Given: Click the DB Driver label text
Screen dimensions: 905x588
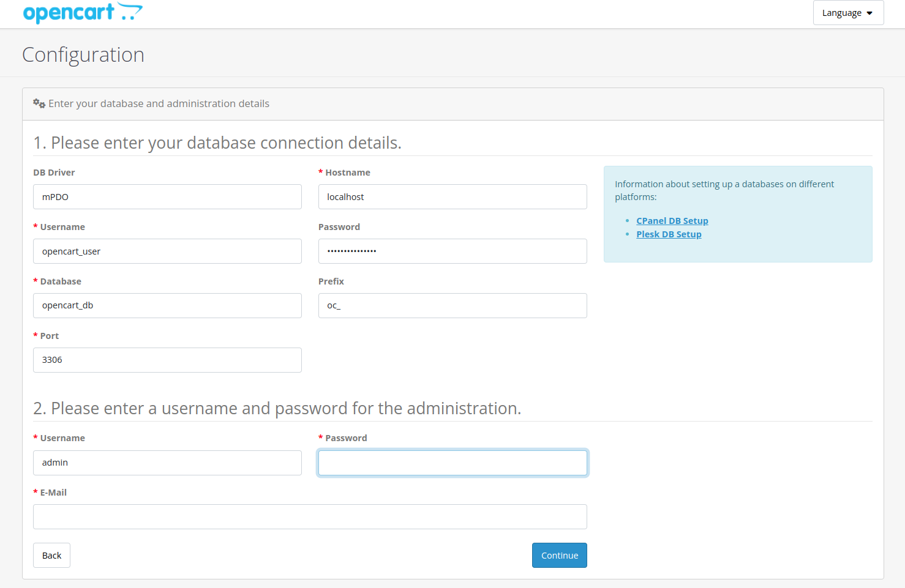Looking at the screenshot, I should tap(54, 173).
